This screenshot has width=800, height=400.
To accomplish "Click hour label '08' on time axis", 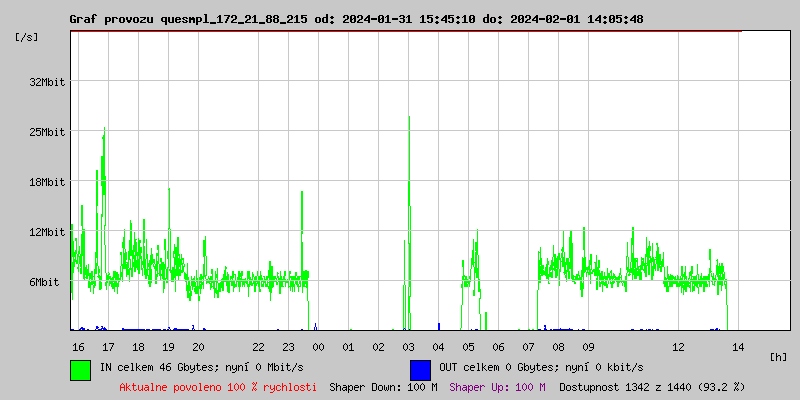I will click(559, 347).
